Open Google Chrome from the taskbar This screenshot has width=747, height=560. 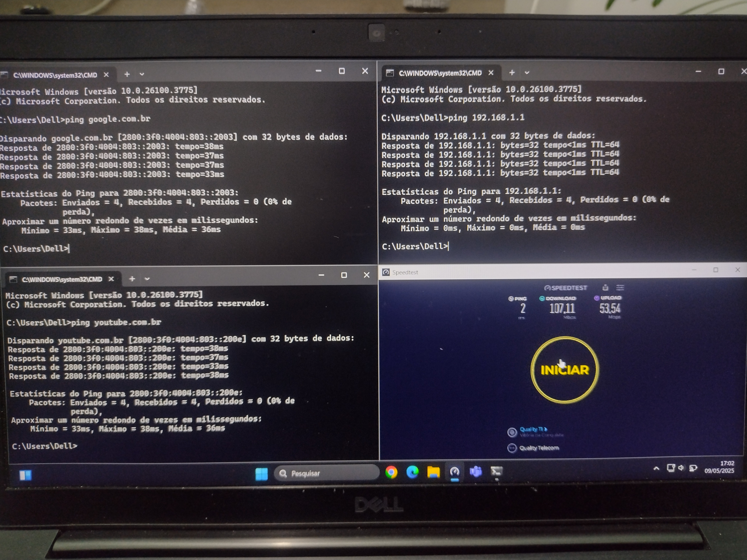coord(391,472)
